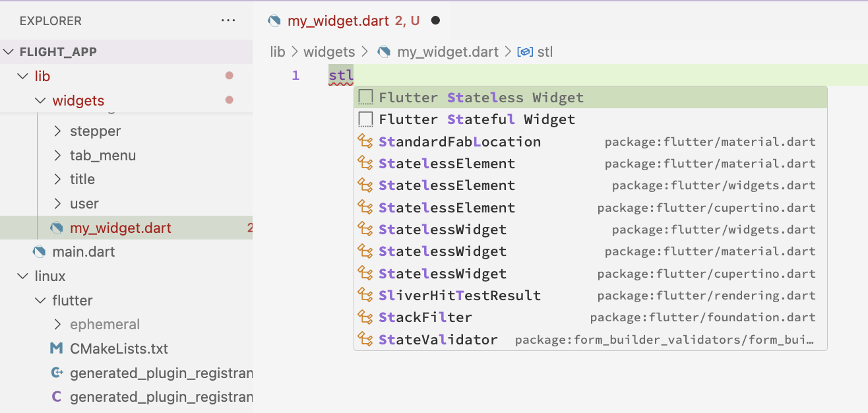Click the class icon beside StandardFabLocation
Viewport: 868px width, 413px height.
(x=365, y=141)
